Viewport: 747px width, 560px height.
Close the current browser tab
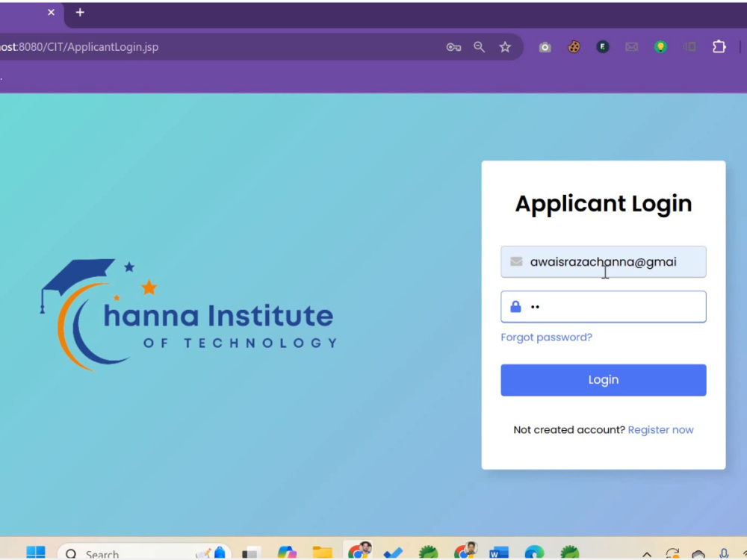point(51,13)
